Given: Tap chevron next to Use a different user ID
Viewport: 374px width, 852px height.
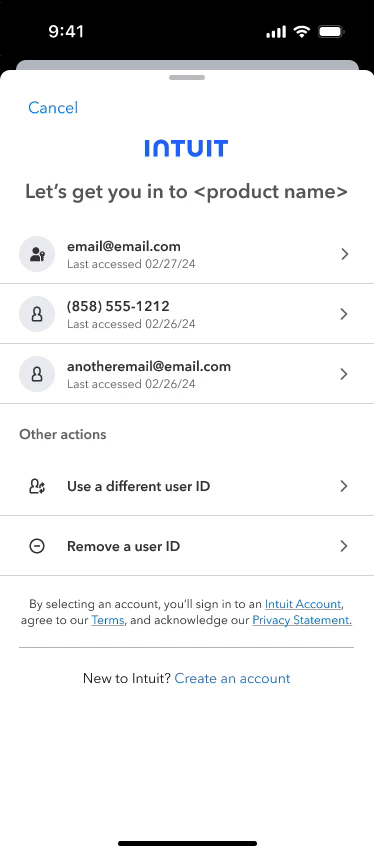Looking at the screenshot, I should (x=344, y=486).
